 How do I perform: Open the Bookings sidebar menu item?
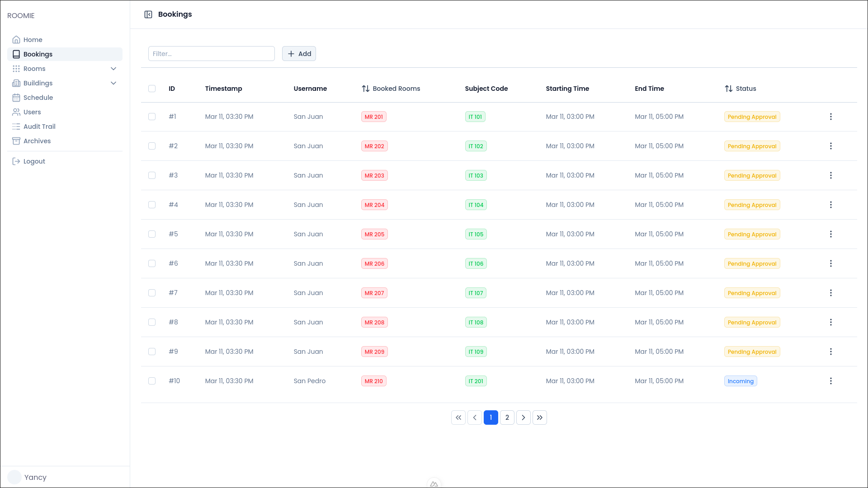point(38,54)
